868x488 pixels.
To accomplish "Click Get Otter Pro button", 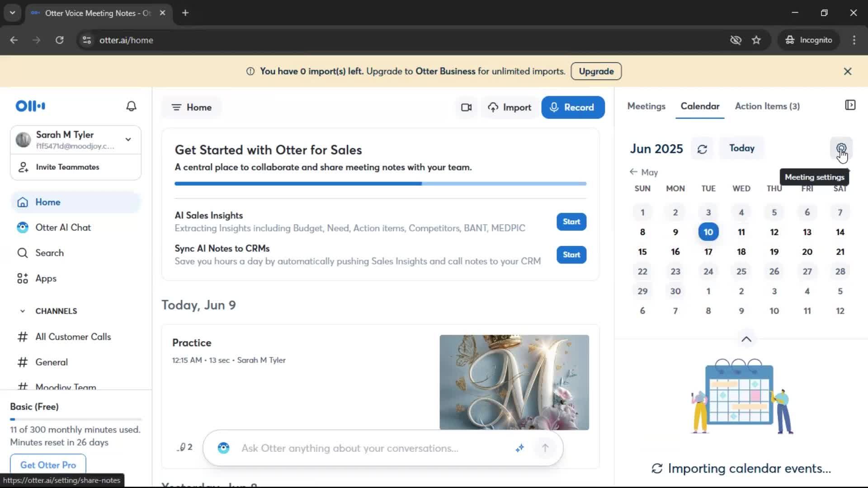I will click(48, 465).
